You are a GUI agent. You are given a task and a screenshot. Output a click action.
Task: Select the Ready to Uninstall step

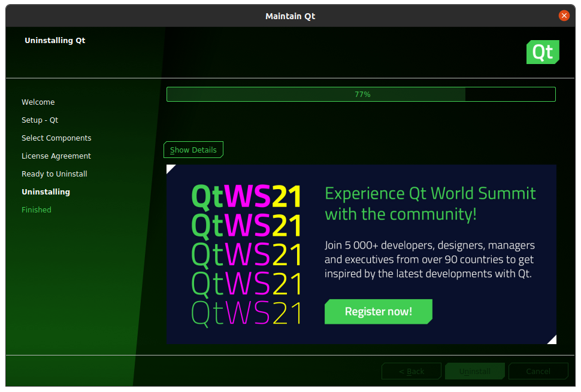coord(55,174)
